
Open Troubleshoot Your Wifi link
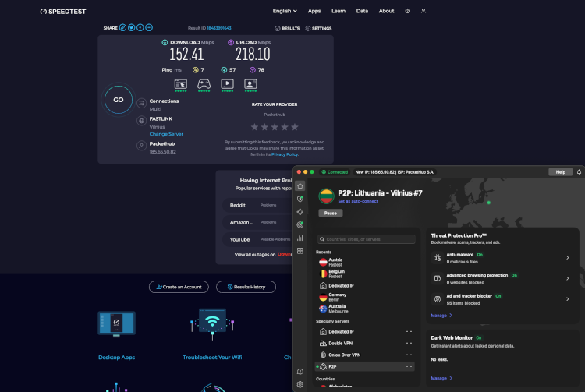tap(212, 358)
